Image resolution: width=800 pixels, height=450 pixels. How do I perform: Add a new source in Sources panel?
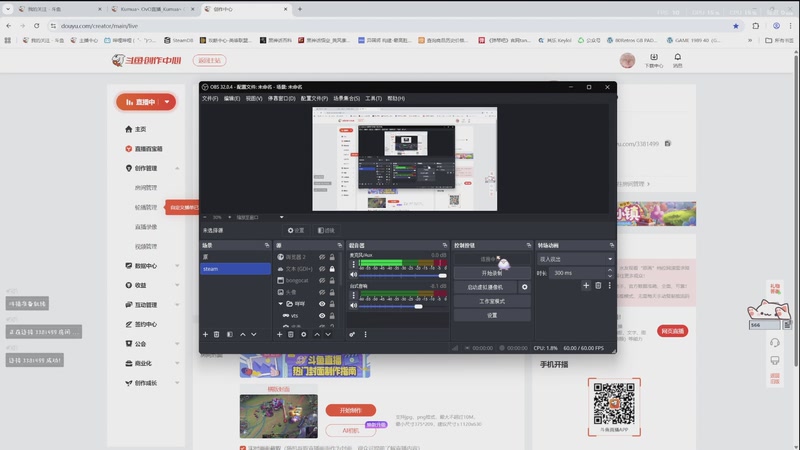pyautogui.click(x=279, y=334)
